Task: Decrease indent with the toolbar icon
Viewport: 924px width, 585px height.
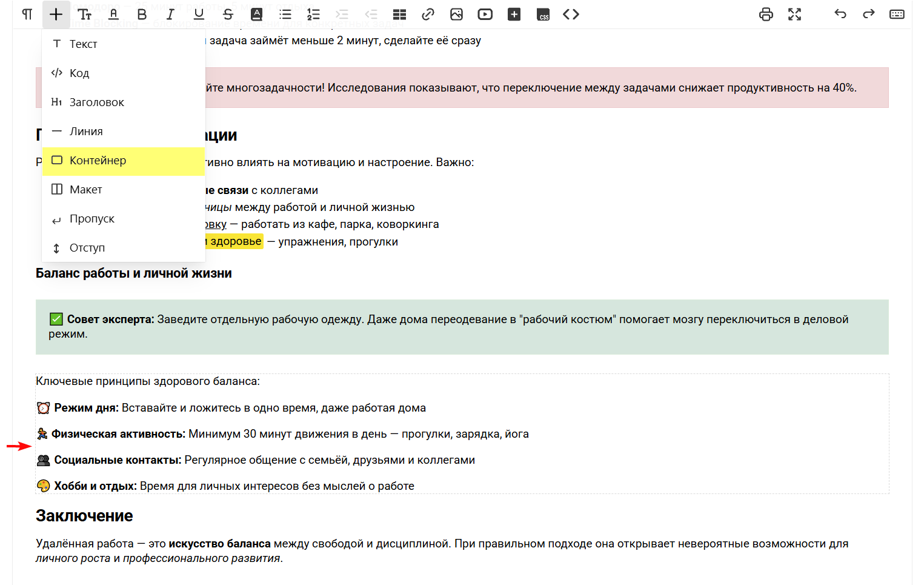Action: (371, 15)
